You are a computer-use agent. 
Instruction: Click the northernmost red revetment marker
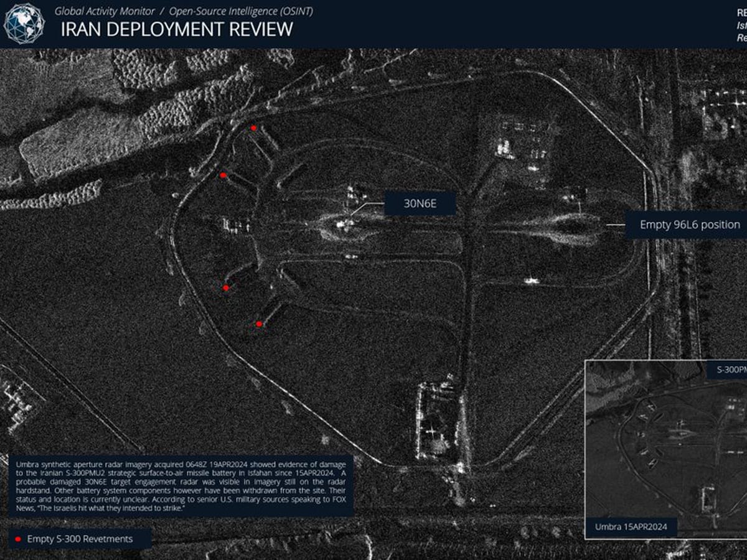click(x=253, y=128)
